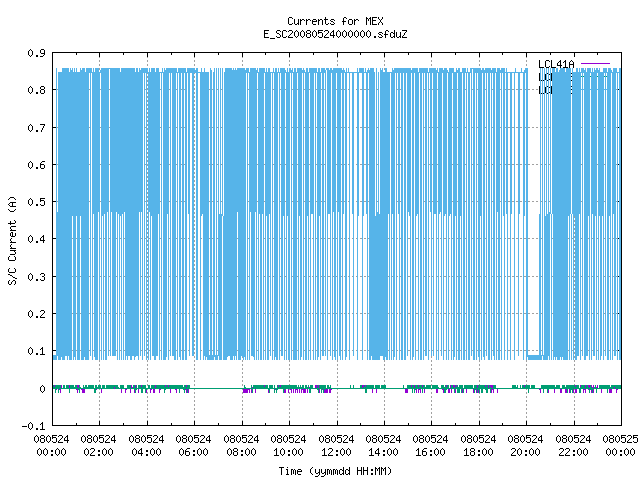
Task: Click the y-axis tick label "0.1"
Action: [36, 351]
